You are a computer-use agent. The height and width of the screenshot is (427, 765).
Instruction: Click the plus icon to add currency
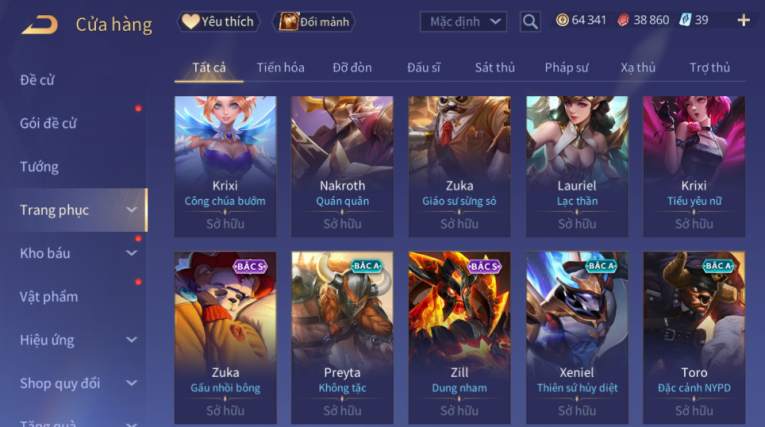click(x=744, y=20)
